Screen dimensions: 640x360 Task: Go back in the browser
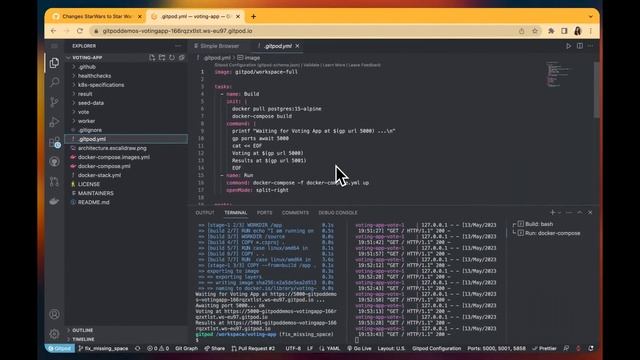[x=53, y=31]
